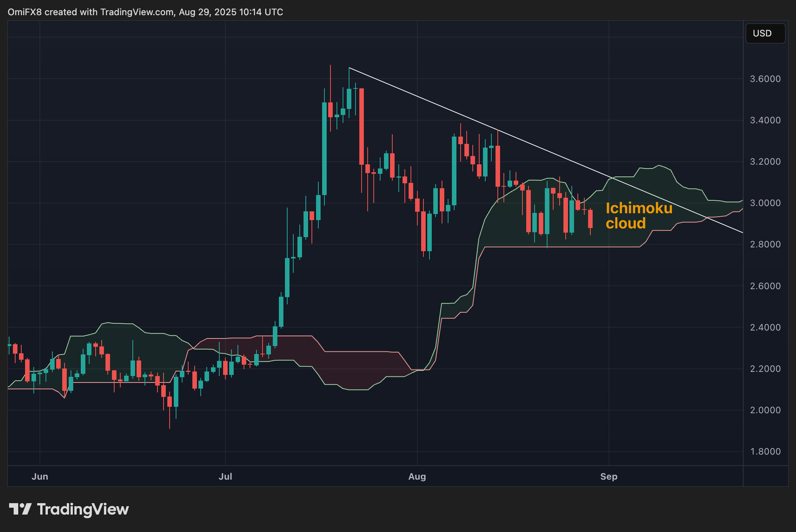The image size is (796, 532).
Task: Click the 3.4000 price axis label
Action: [765, 120]
